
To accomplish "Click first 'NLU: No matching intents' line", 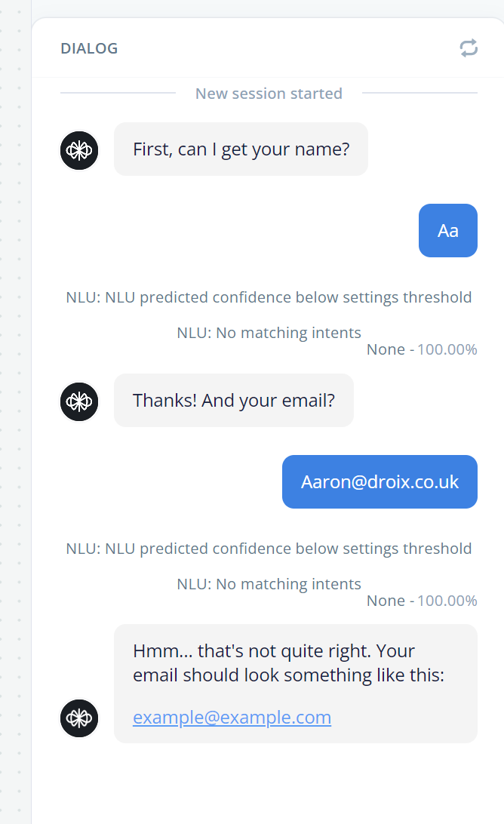I will pyautogui.click(x=269, y=333).
